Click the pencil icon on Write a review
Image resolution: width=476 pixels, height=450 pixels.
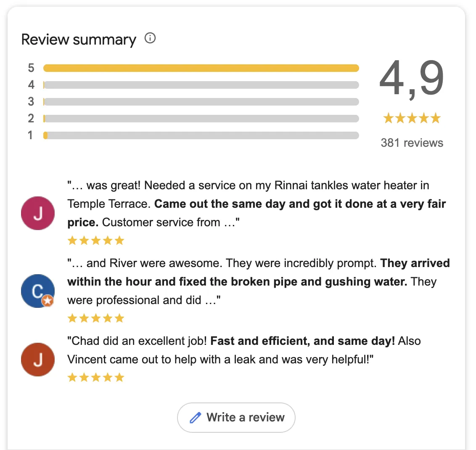(x=195, y=418)
